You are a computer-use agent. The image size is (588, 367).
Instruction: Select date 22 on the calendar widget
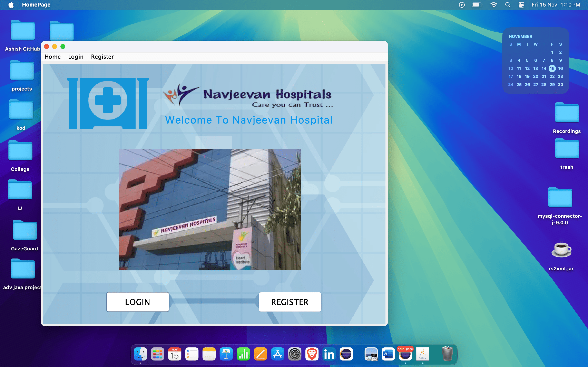click(x=552, y=76)
